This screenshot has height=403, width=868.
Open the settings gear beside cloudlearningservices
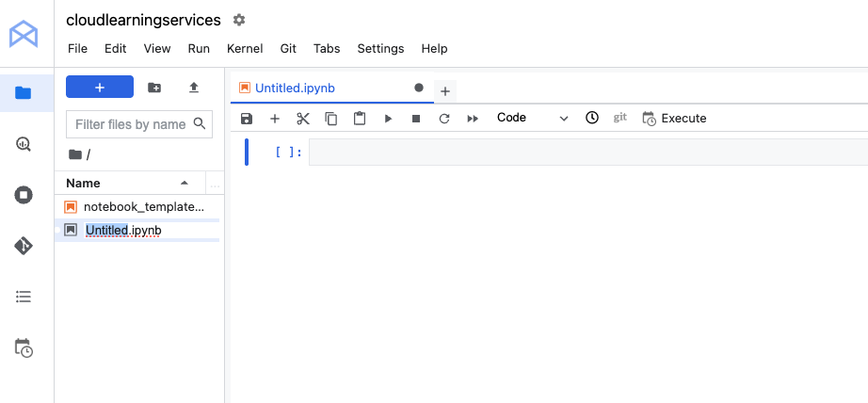(x=238, y=20)
